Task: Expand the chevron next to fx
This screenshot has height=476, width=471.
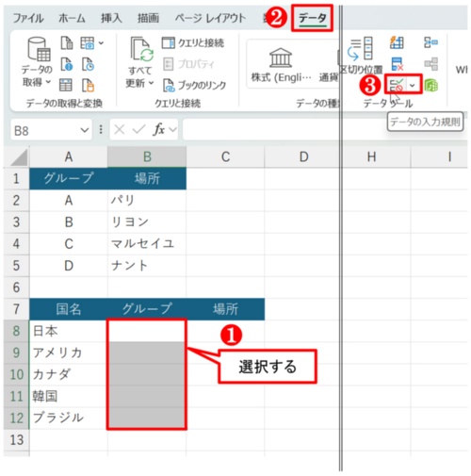Action: [x=172, y=129]
